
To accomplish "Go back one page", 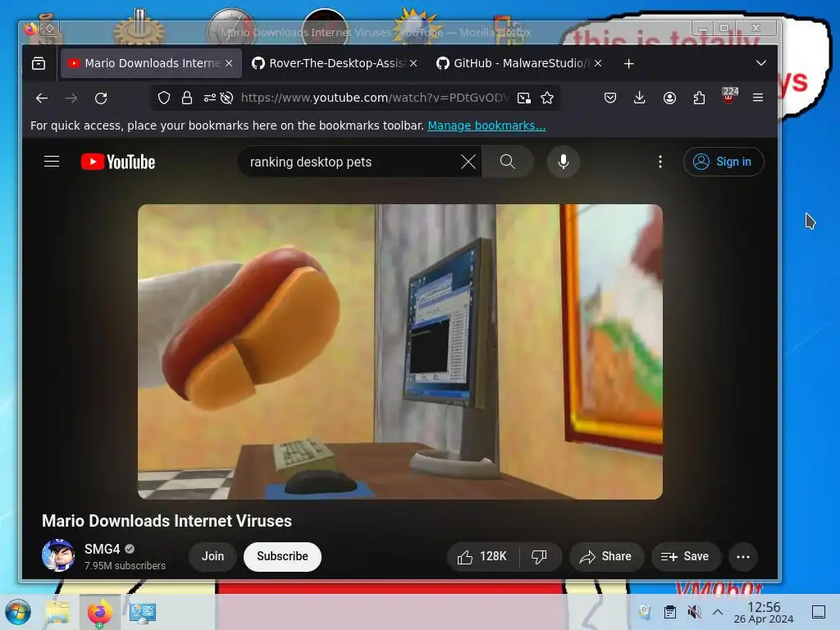I will coord(42,98).
